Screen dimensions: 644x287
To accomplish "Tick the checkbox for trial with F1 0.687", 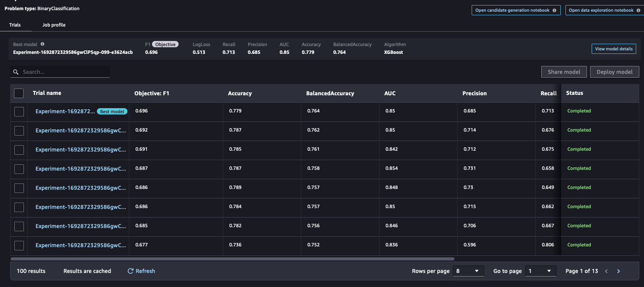I will click(19, 169).
